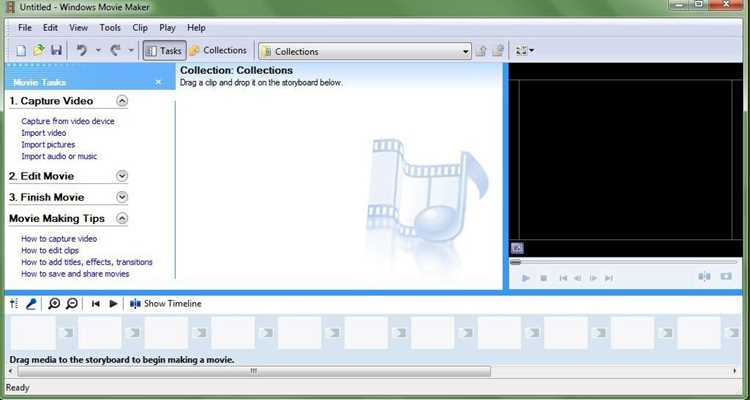Click the Open Project folder icon
The height and width of the screenshot is (400, 750).
click(x=39, y=50)
